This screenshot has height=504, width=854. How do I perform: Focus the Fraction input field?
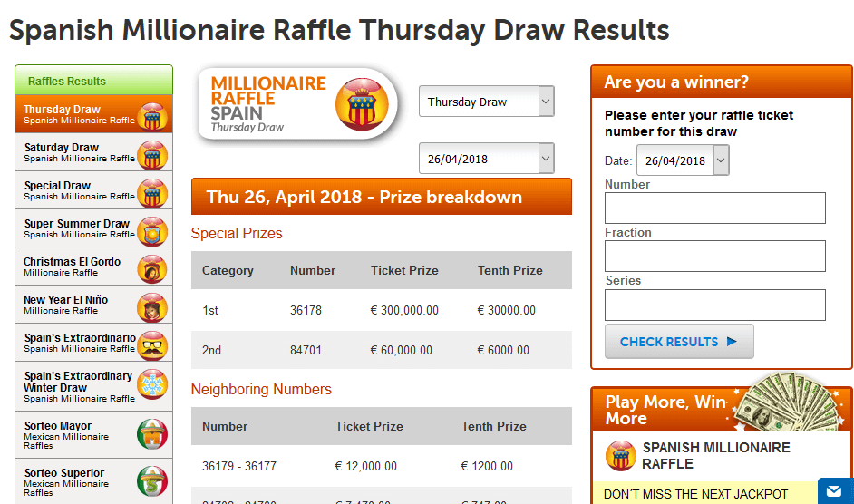[715, 257]
